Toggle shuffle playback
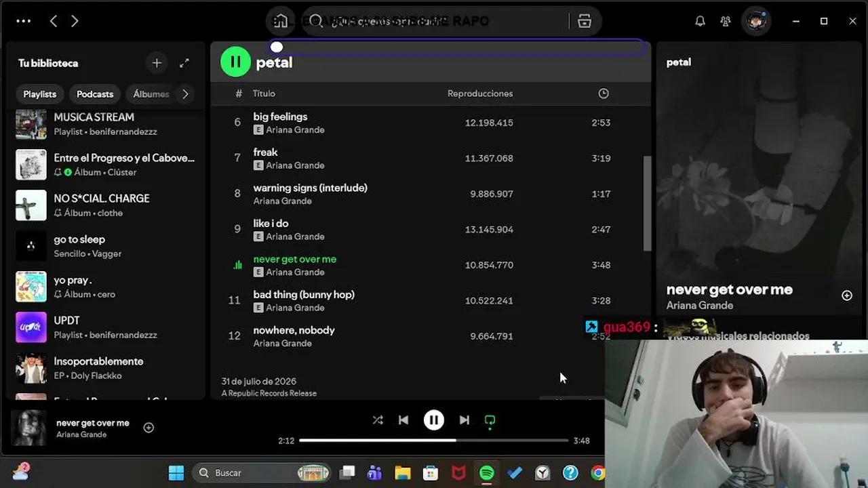 [x=378, y=420]
